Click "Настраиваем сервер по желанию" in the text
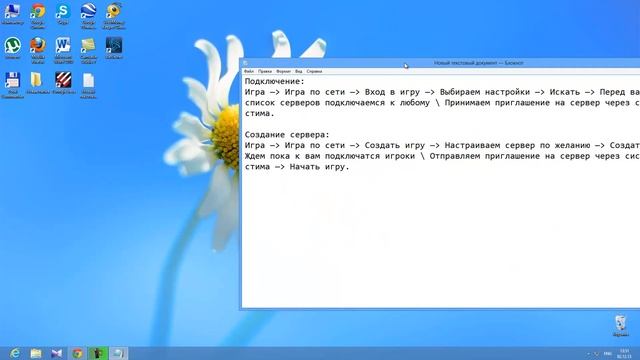This screenshot has height=360, width=640. point(518,145)
